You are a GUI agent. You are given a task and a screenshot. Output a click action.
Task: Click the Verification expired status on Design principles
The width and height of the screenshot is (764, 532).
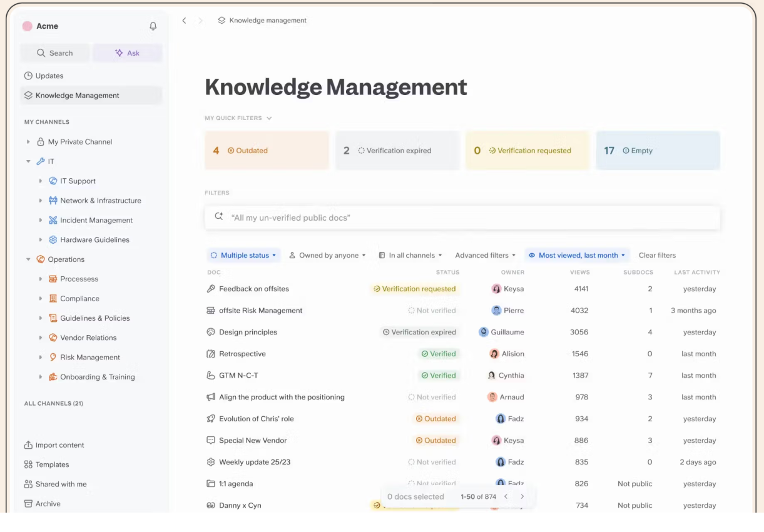coord(420,332)
